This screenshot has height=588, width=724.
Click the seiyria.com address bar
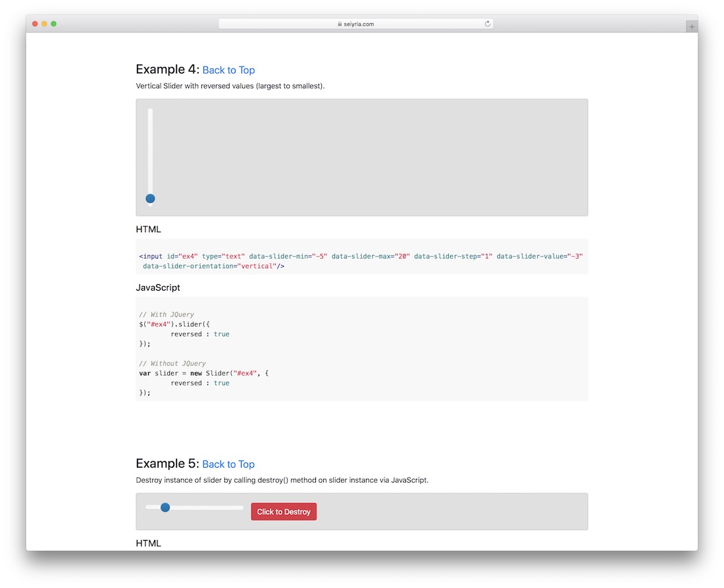coord(355,24)
